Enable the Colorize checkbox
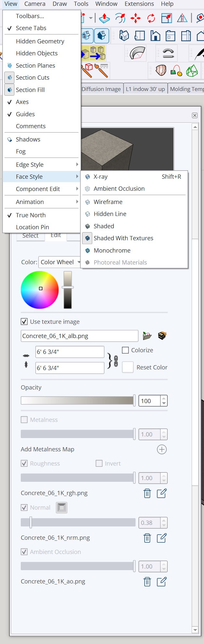 pyautogui.click(x=125, y=350)
